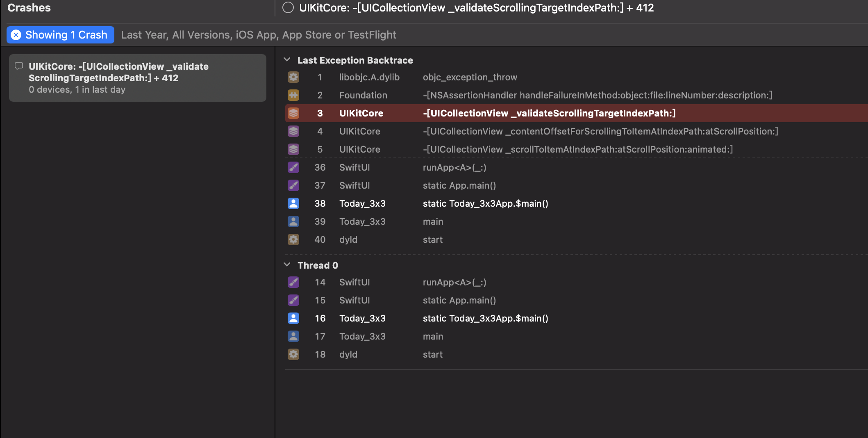Select Thread 0 frame 17 main
Screen dimensions: 868x438
[x=433, y=336]
